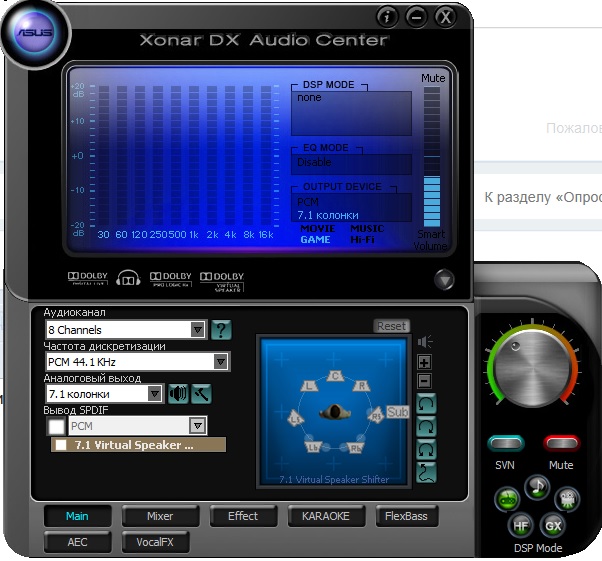This screenshot has height=561, width=602.
Task: Click the plus button near speaker shifter
Action: coord(424,362)
